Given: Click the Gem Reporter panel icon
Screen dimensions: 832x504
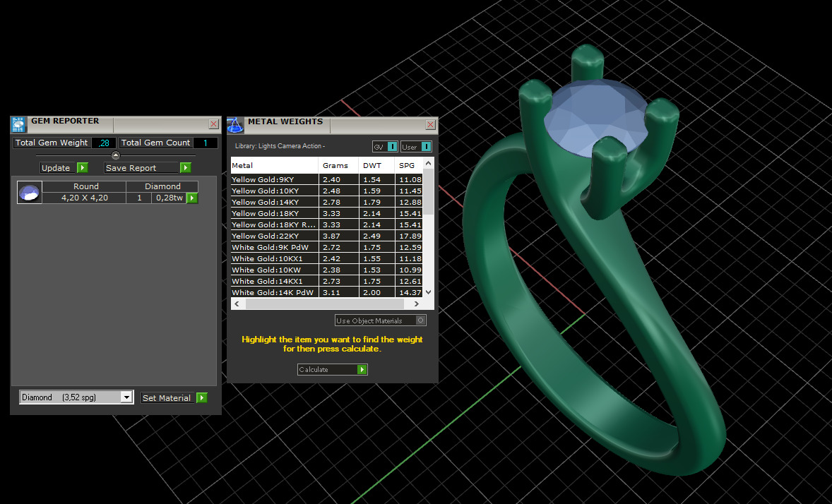Looking at the screenshot, I should click(18, 124).
